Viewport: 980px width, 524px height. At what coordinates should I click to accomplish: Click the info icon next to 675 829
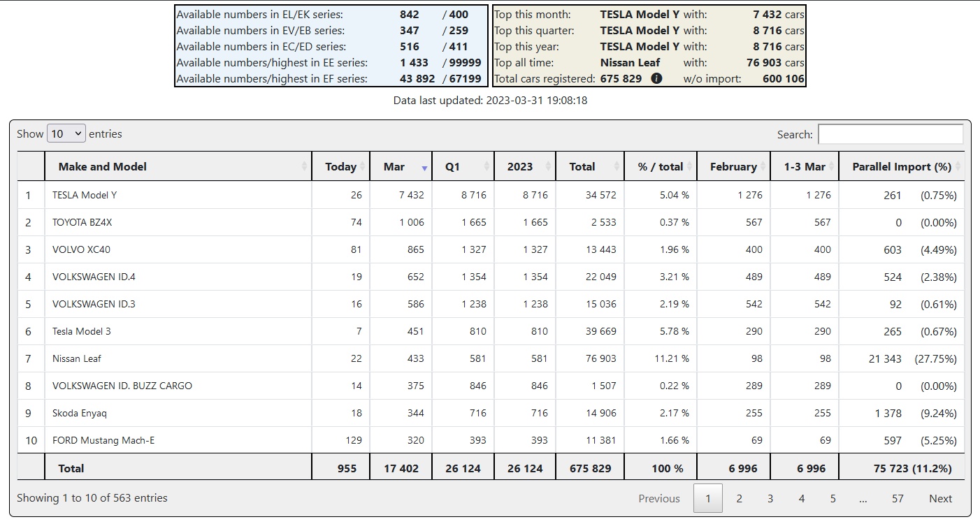[x=656, y=79]
